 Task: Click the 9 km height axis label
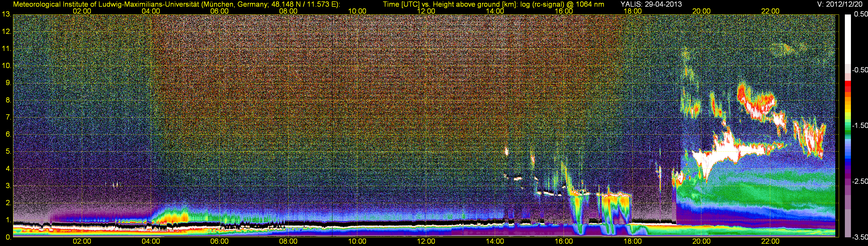tap(8, 83)
